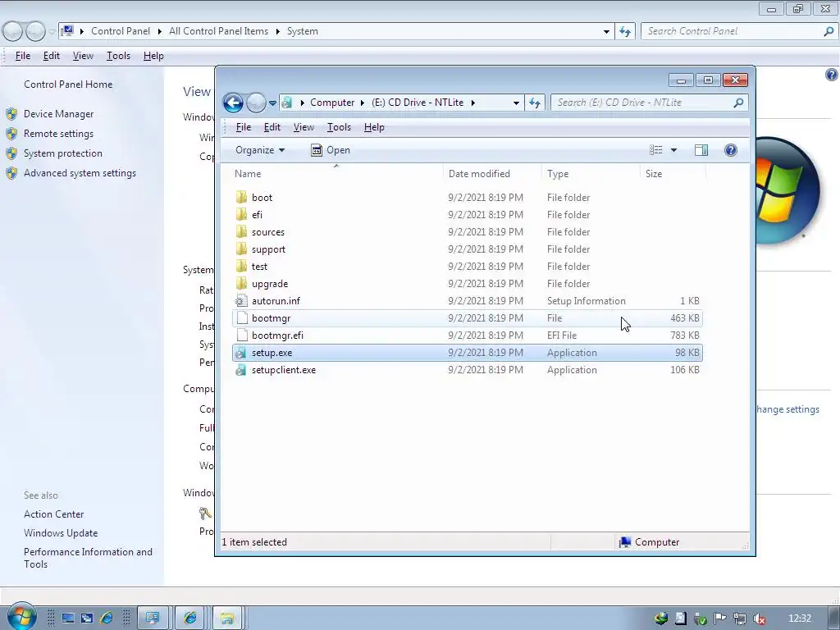
Task: Expand Control Panel address bar dropdown
Action: 606,32
